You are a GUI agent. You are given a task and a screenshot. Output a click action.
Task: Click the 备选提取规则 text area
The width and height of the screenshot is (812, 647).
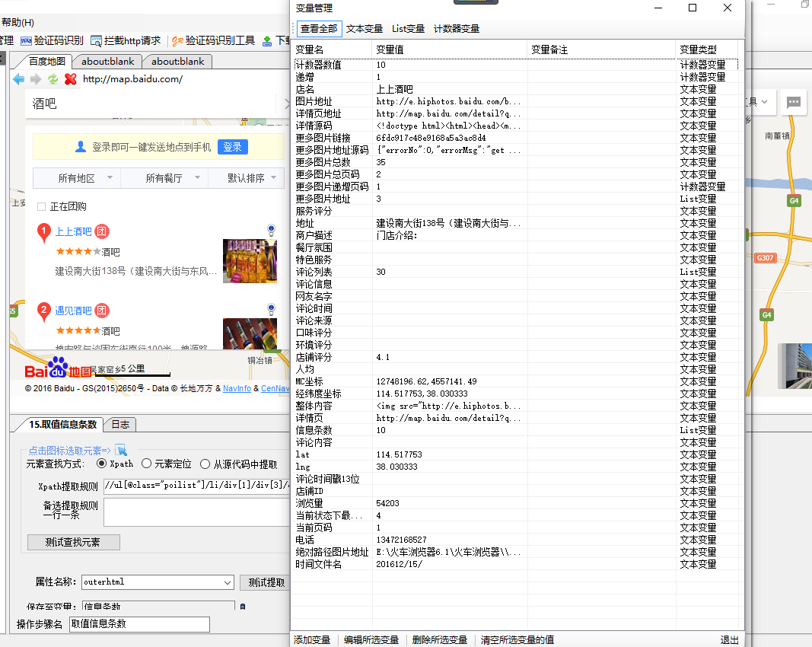coord(197,512)
